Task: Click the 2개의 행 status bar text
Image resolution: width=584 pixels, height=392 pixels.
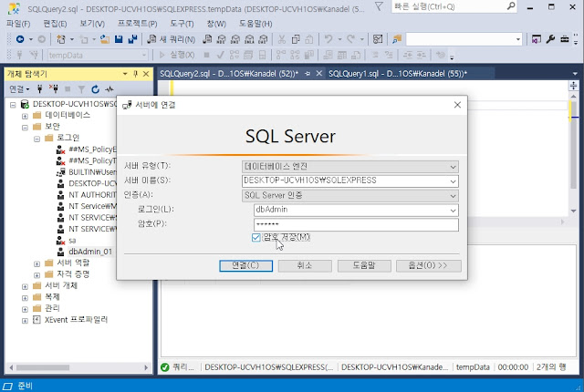Action: [551, 367]
